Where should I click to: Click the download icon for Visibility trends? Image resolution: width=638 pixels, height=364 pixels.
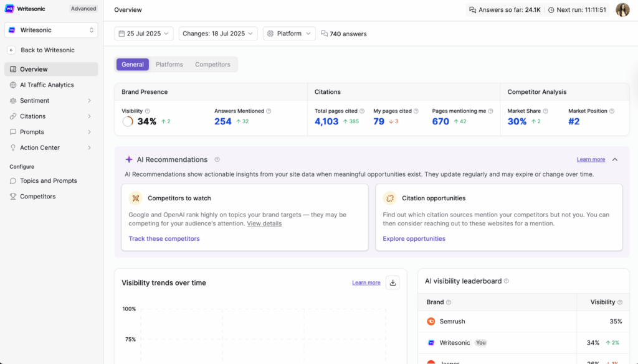[x=393, y=282]
